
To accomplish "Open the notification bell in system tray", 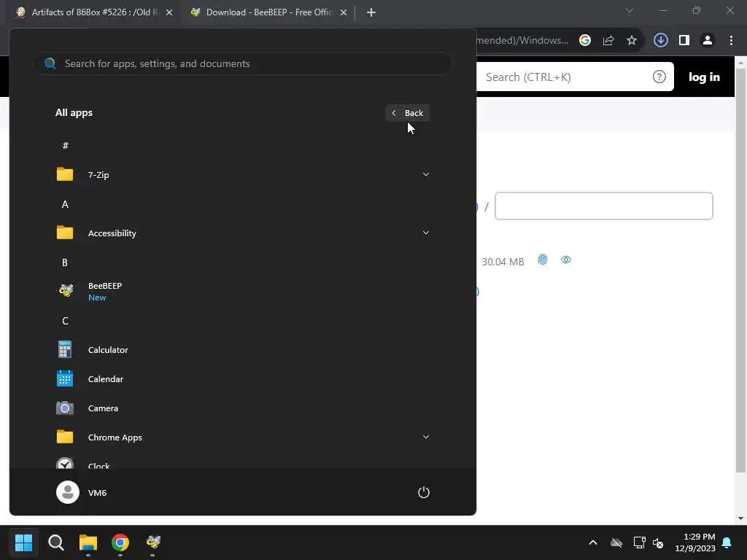I will [x=727, y=542].
